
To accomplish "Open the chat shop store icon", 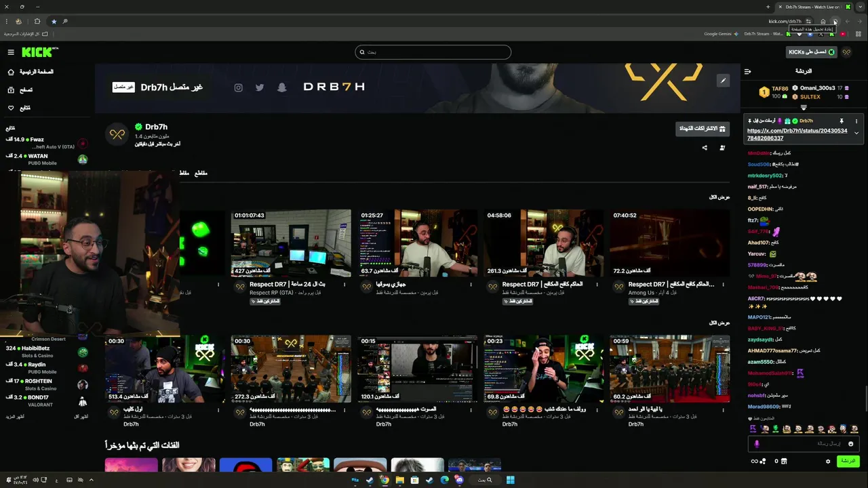I will tap(785, 462).
